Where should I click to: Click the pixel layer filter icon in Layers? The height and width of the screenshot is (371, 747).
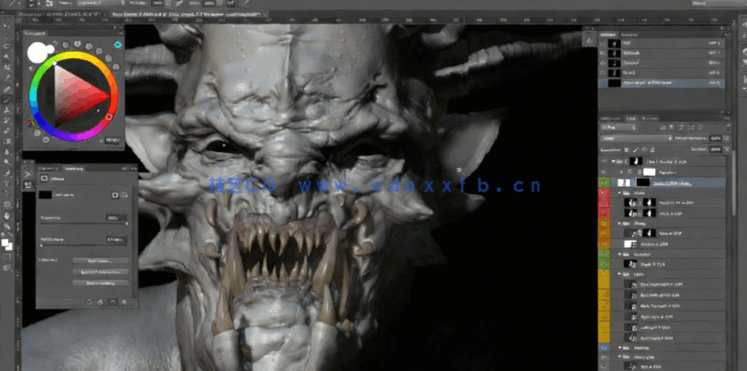(664, 127)
